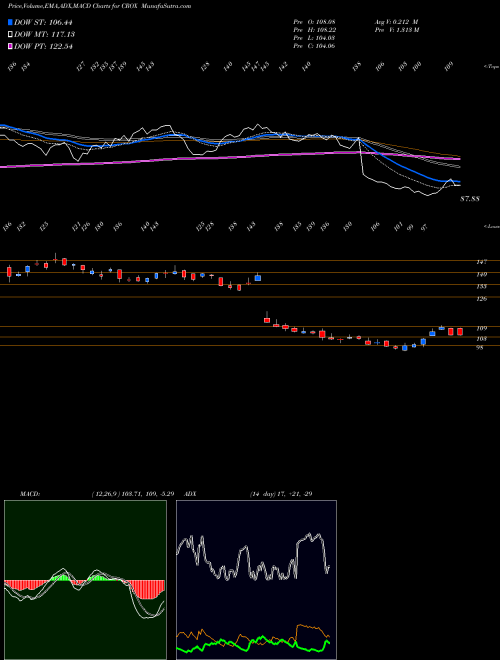This screenshot has height=660, width=500.
Task: Open the ADX indicator chart panel
Action: [256, 580]
